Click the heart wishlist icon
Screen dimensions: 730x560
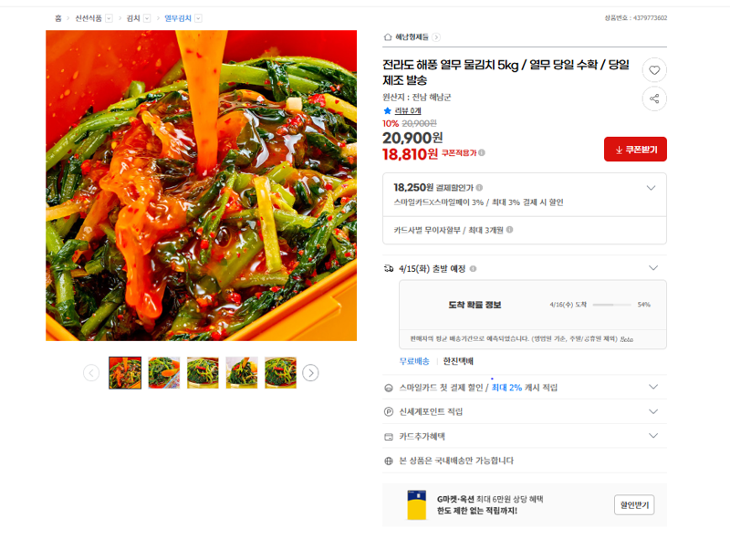pyautogui.click(x=654, y=70)
